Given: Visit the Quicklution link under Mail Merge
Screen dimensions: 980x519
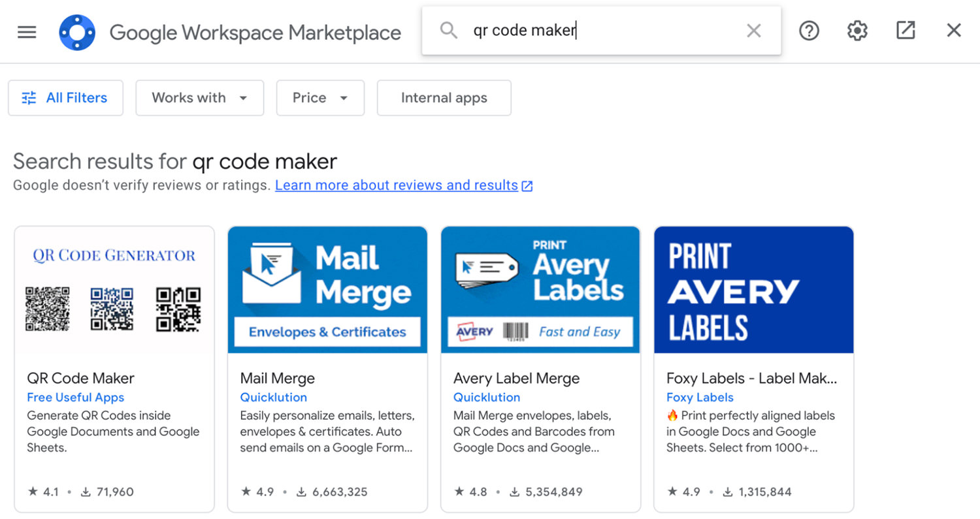Looking at the screenshot, I should tap(273, 397).
